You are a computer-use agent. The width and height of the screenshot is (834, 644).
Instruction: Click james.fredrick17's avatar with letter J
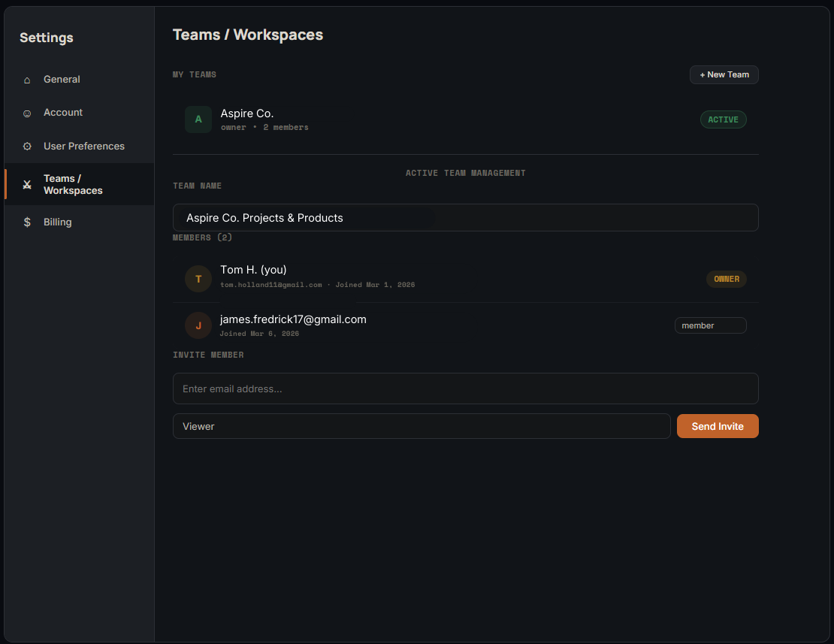point(198,325)
